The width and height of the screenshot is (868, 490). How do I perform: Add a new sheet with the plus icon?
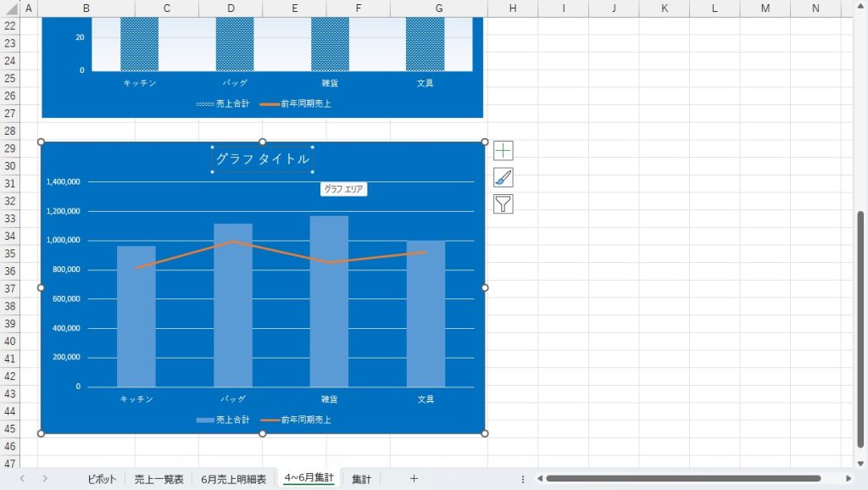[414, 479]
